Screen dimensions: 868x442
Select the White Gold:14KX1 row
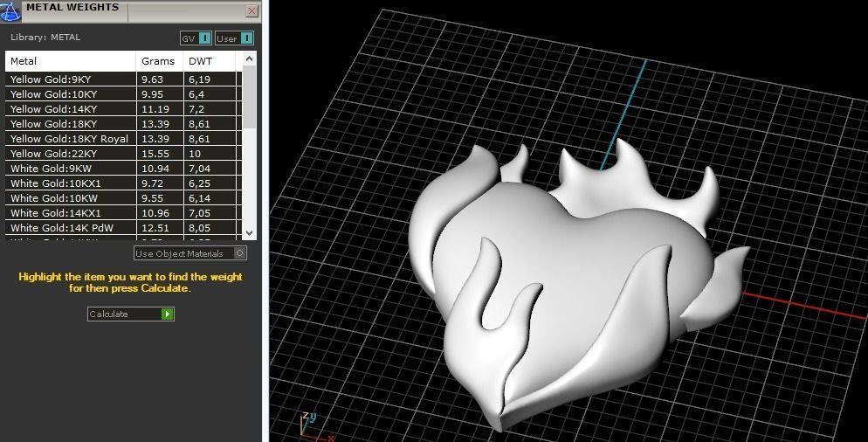pos(123,213)
